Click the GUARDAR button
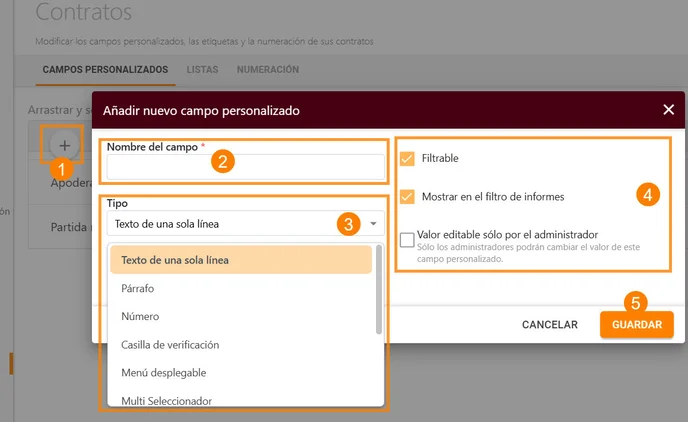 [x=637, y=325]
